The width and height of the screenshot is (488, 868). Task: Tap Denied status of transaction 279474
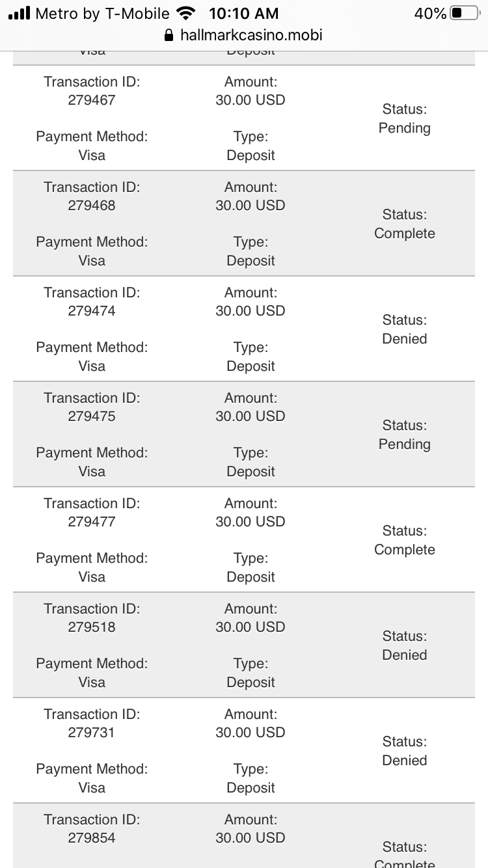[x=405, y=339]
